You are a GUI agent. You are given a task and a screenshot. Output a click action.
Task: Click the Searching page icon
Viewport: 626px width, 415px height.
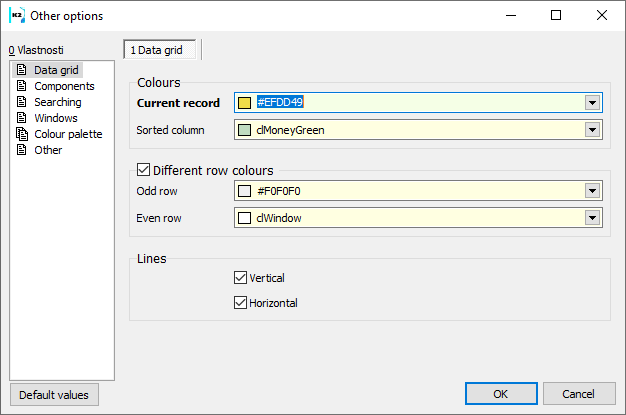(x=21, y=102)
